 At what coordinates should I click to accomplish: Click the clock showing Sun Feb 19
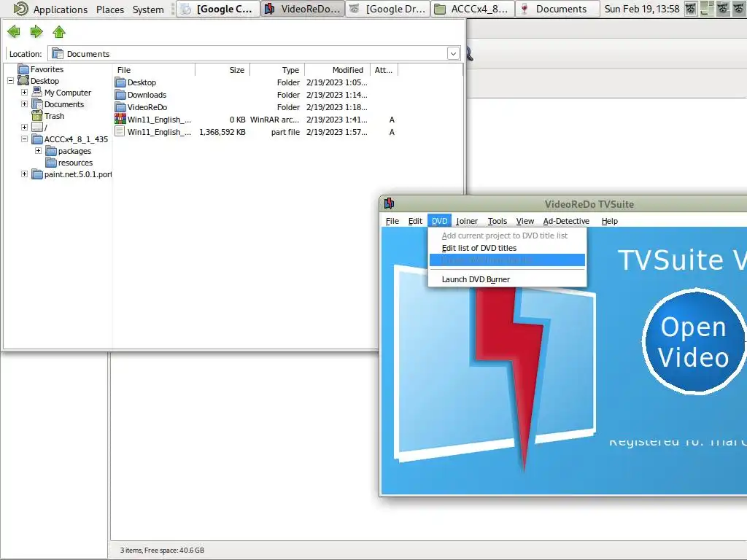click(642, 9)
